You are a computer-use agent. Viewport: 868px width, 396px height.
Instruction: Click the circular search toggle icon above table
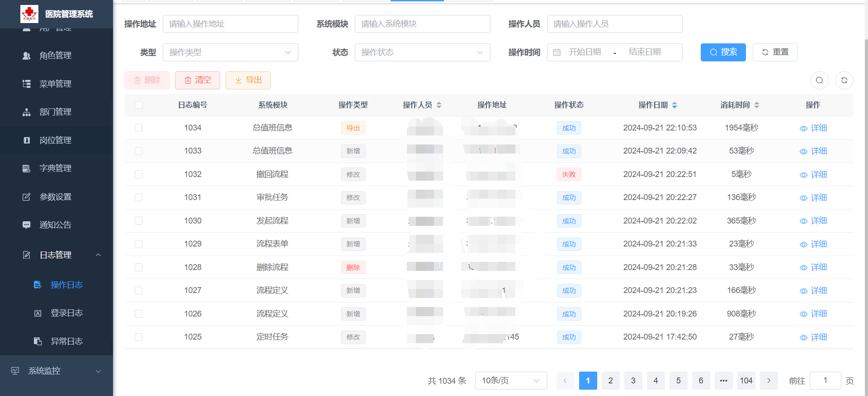[x=819, y=80]
